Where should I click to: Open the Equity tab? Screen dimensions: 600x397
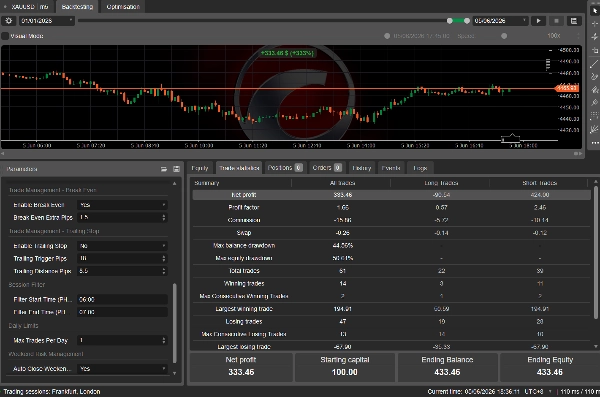pyautogui.click(x=200, y=168)
